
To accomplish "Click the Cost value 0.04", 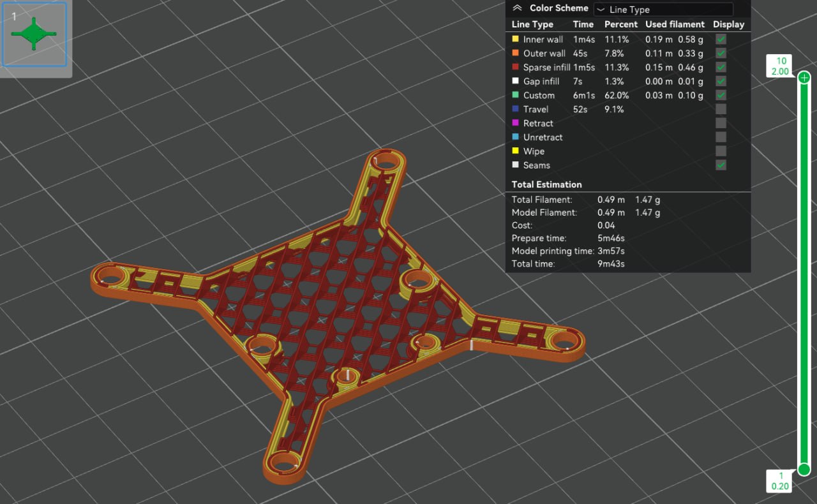I will point(606,225).
